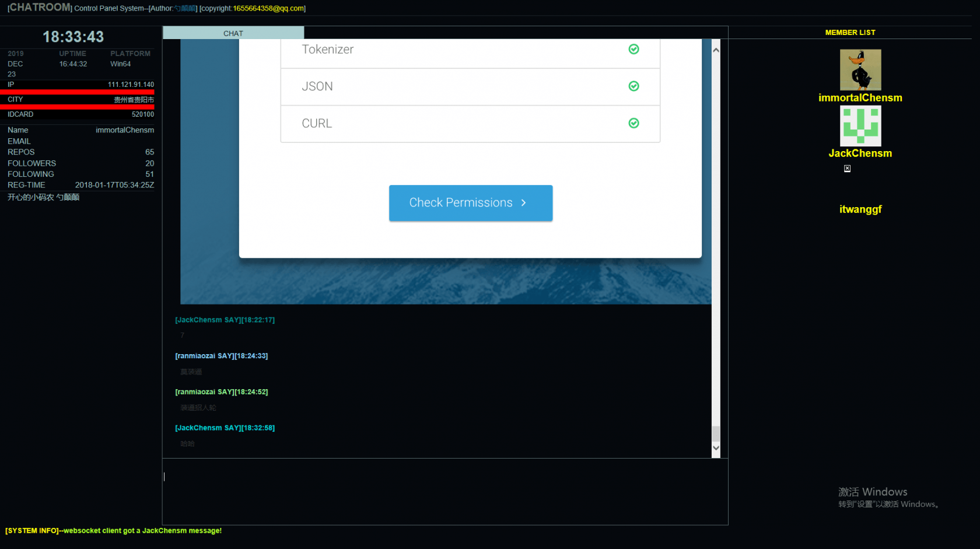This screenshot has width=980, height=549.
Task: Click immortalChensm's Daffy Duck avatar
Action: coord(860,69)
